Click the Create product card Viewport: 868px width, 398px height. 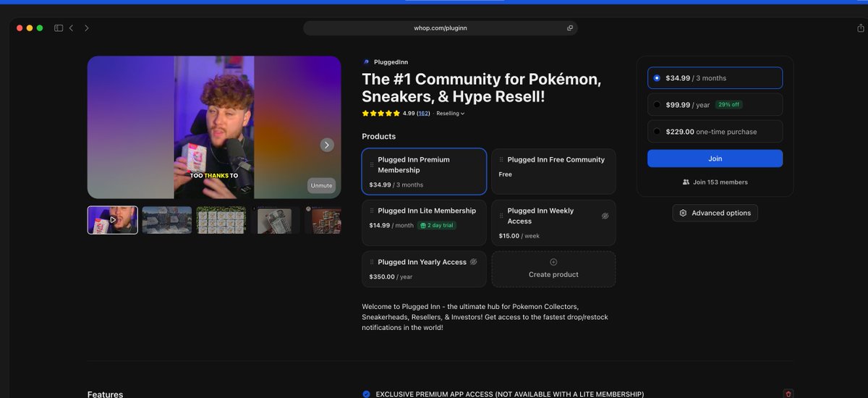554,268
